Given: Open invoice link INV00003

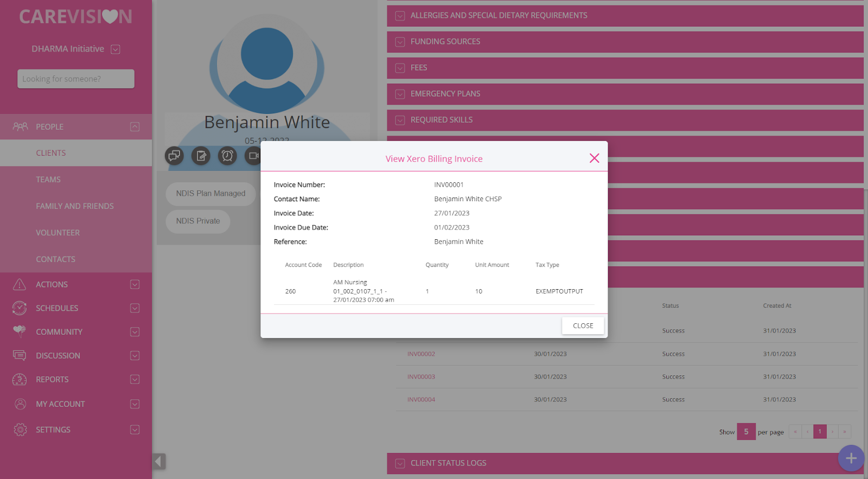Looking at the screenshot, I should 421,376.
